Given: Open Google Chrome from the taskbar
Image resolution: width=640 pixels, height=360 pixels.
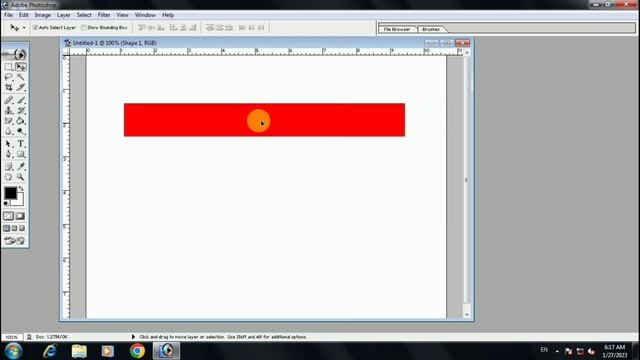Looking at the screenshot, I should [138, 351].
